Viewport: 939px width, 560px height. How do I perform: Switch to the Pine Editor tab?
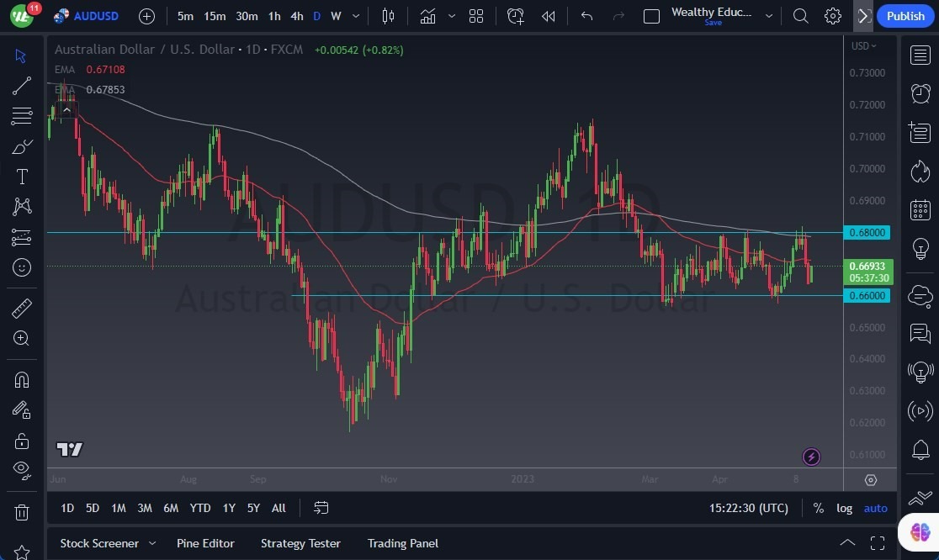point(205,543)
